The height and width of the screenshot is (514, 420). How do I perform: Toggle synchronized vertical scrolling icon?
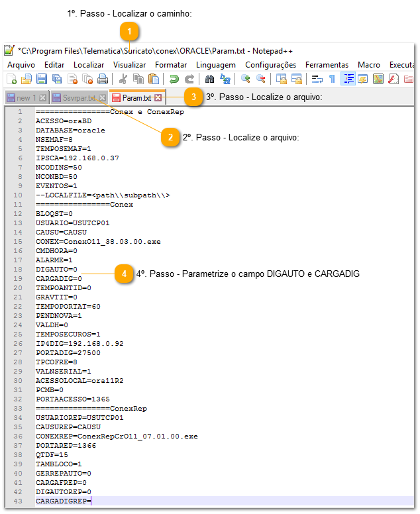281,79
